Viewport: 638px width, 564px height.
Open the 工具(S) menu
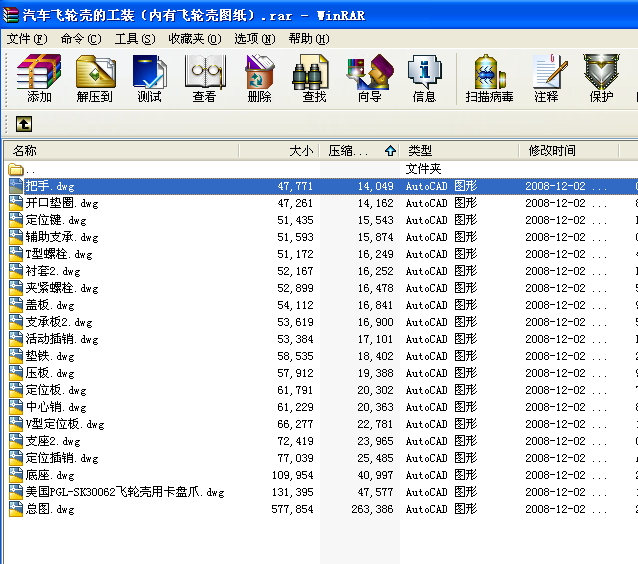click(x=135, y=39)
